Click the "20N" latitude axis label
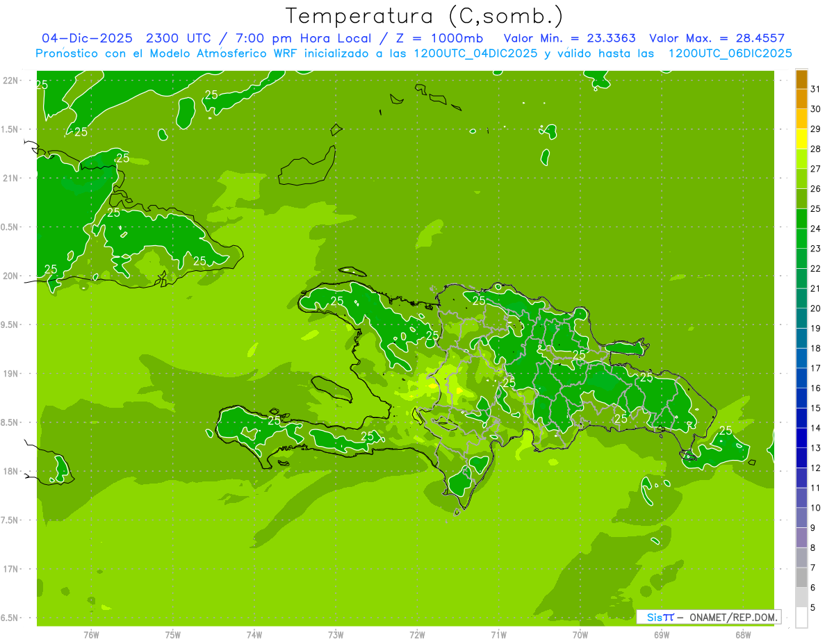 coord(10,276)
